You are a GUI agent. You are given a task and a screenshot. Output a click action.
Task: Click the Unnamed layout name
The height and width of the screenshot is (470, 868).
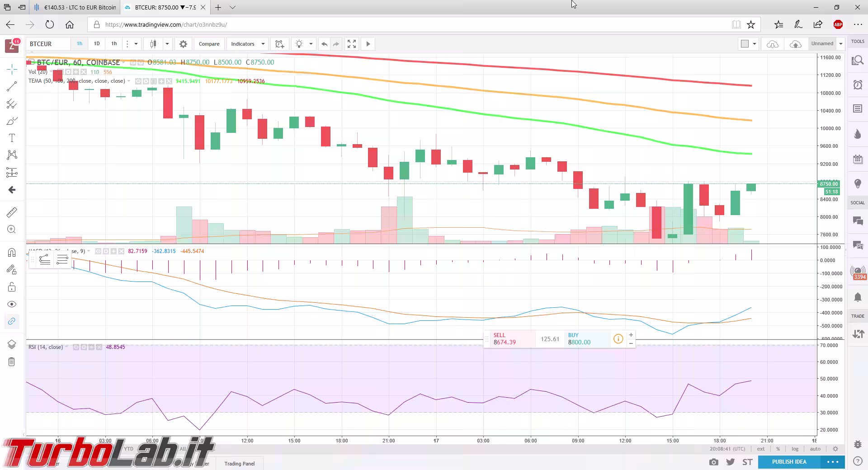point(822,44)
